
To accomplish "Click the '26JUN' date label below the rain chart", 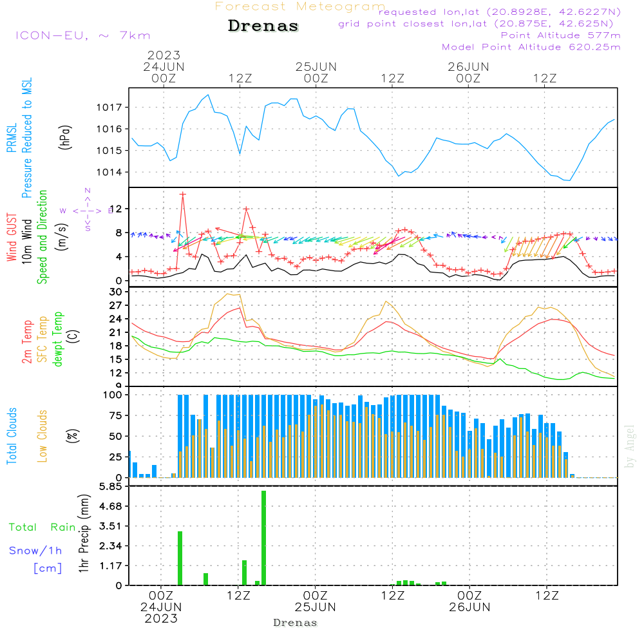I will pos(469,607).
